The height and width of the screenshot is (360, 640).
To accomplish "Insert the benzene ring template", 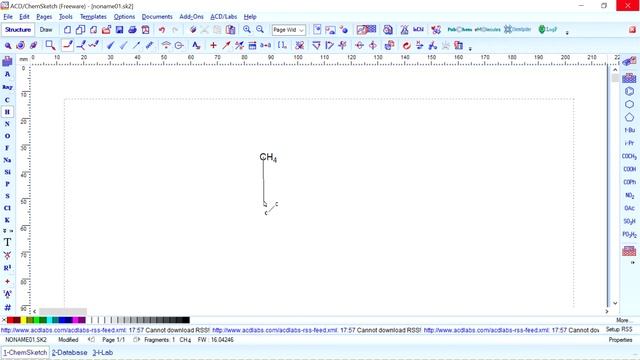I will tap(629, 91).
